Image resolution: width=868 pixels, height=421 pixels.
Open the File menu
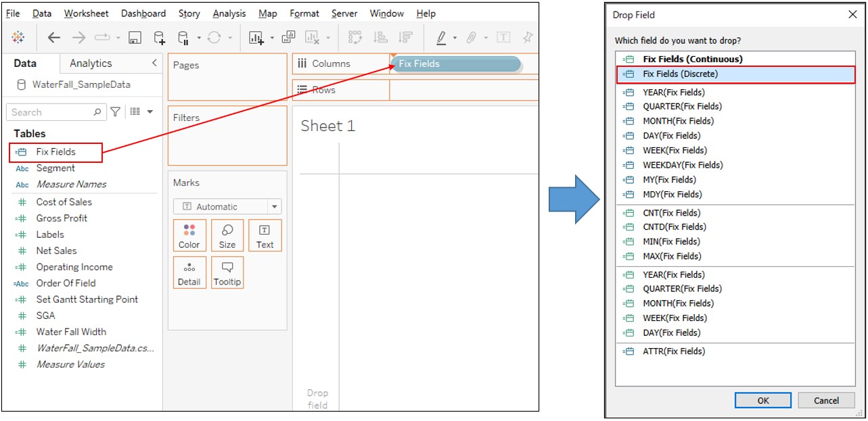point(13,14)
